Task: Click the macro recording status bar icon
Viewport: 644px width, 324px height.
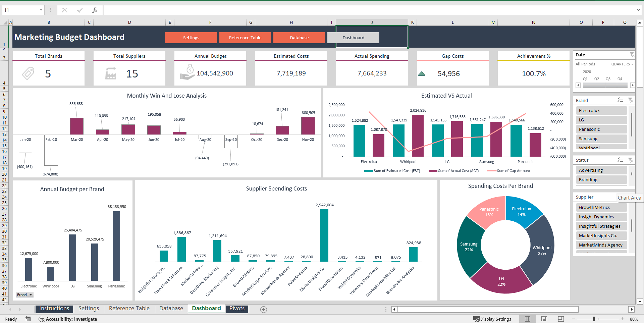Action: tap(28, 319)
